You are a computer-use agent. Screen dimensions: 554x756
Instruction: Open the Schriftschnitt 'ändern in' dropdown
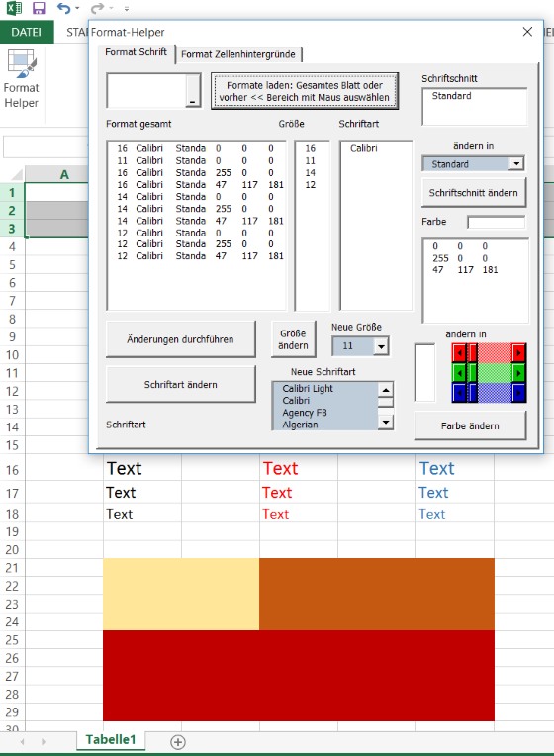[x=516, y=164]
